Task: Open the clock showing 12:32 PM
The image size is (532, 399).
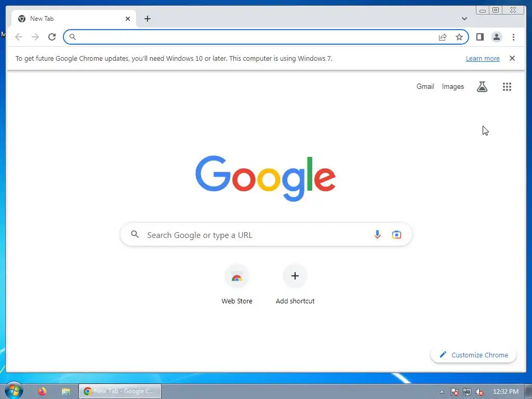Action: [505, 392]
